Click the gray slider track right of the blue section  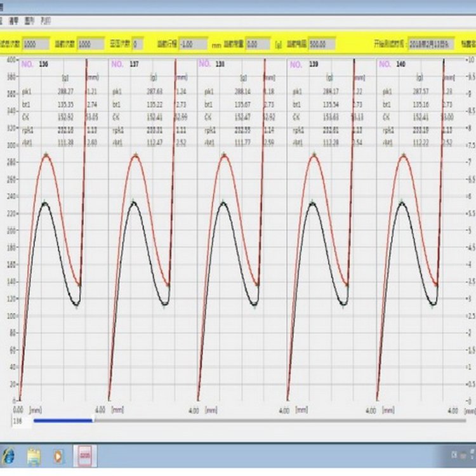280,420
